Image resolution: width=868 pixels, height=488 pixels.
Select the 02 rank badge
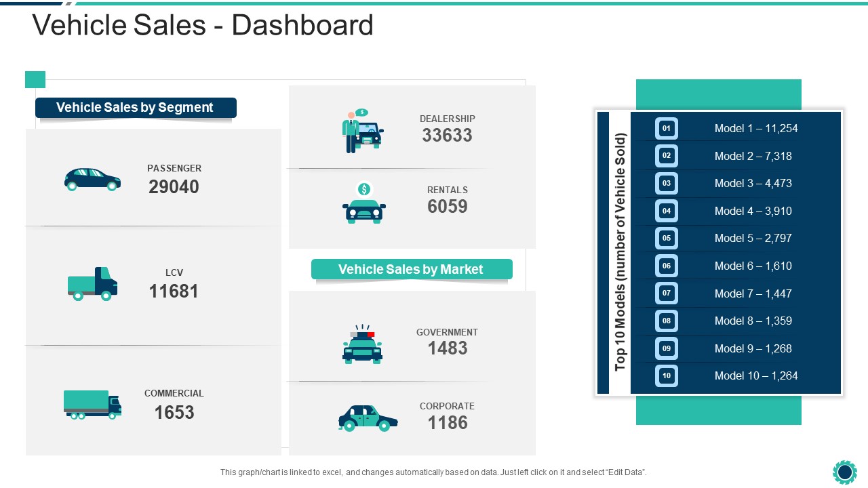pos(667,156)
